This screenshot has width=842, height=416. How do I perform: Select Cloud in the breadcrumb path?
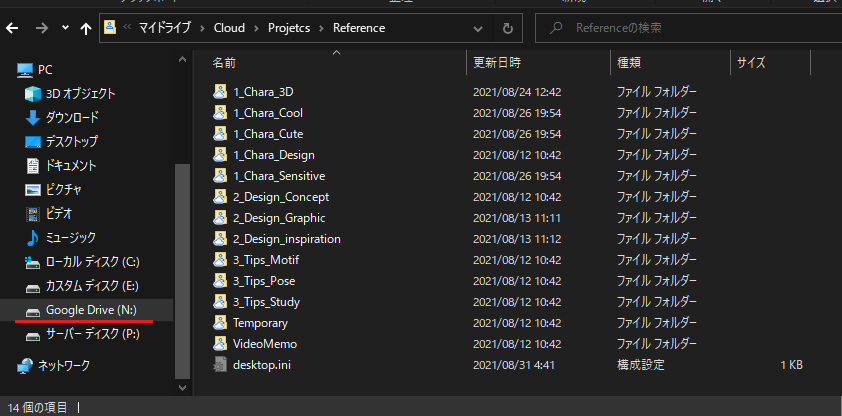point(229,28)
